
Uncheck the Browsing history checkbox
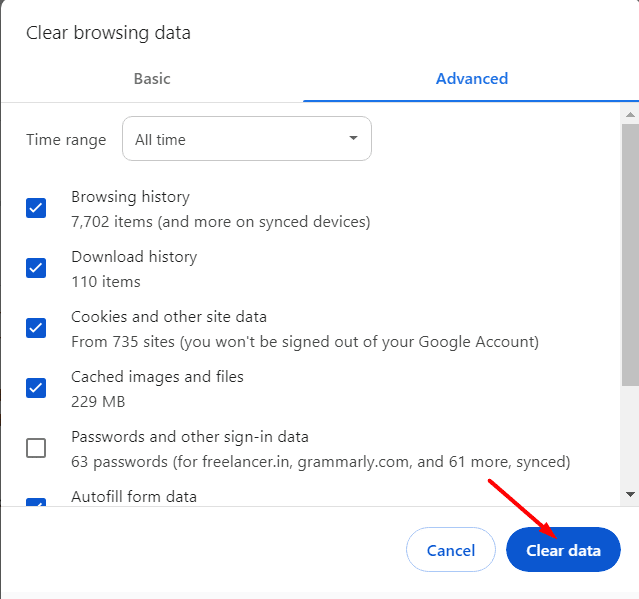tap(36, 208)
